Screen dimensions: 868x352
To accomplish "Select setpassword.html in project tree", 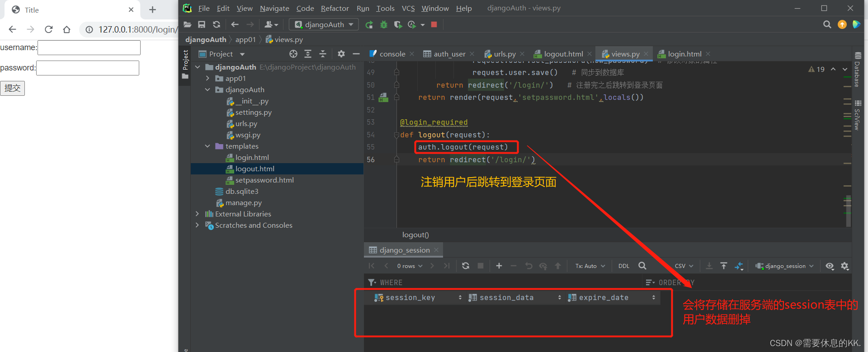I will pos(264,180).
